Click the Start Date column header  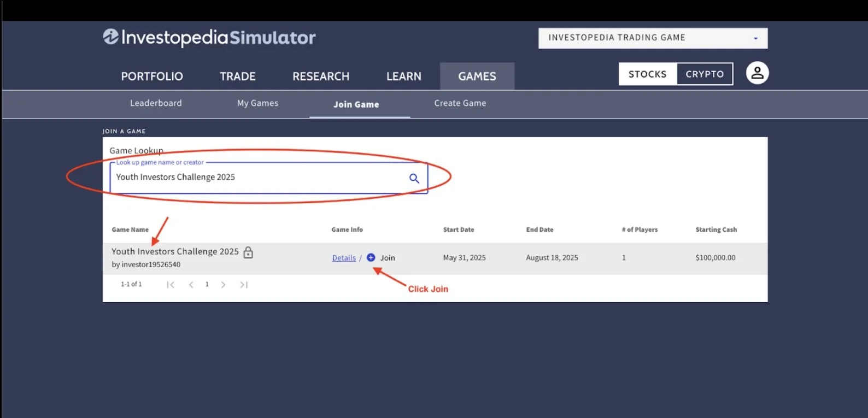pos(459,229)
